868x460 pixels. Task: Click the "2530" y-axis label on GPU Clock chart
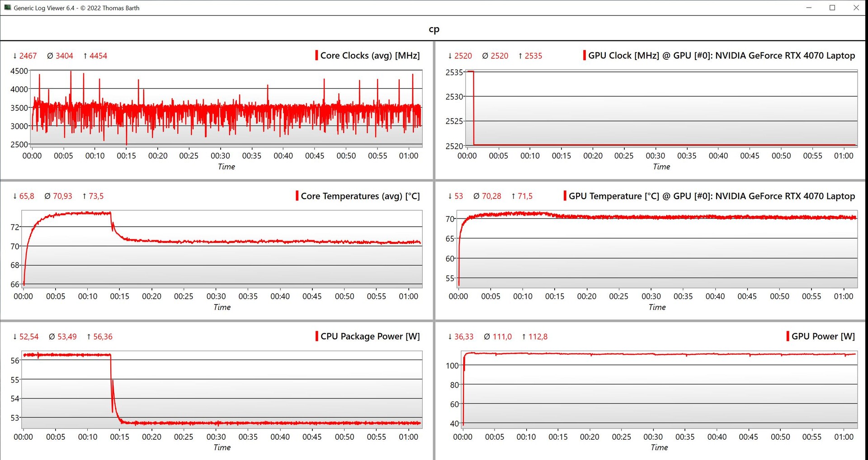454,97
